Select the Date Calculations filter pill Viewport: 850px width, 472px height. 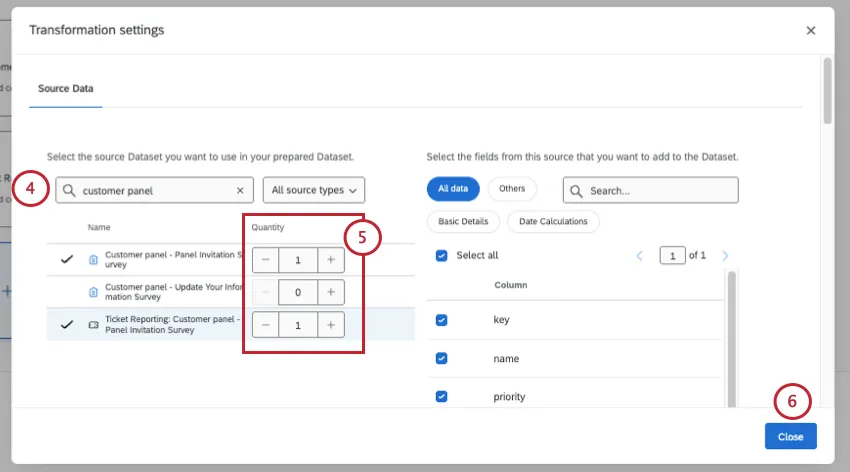click(553, 221)
